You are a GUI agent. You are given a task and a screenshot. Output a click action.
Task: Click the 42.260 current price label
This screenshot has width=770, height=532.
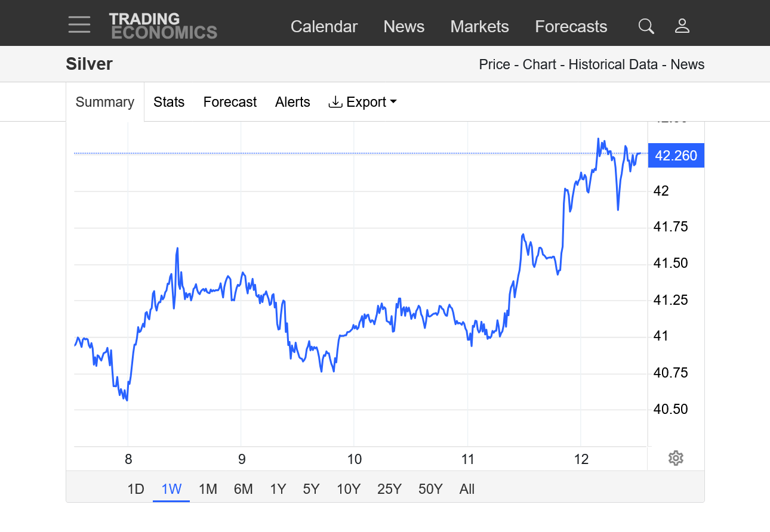click(x=676, y=156)
